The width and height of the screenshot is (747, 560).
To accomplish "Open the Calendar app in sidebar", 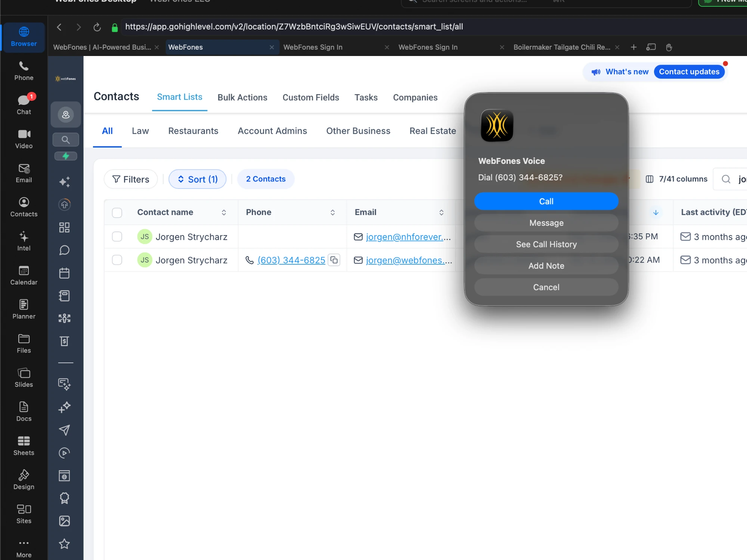I will point(24,276).
